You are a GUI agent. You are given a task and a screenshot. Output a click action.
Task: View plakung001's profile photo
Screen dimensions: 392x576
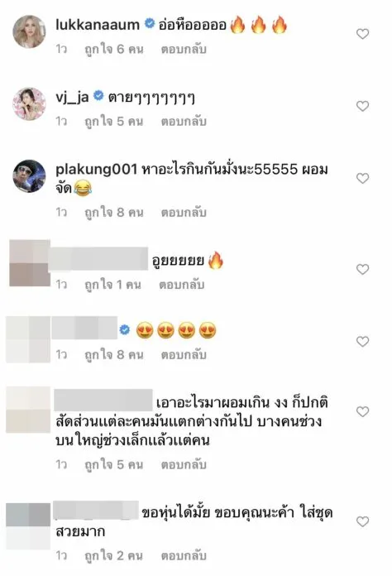pos(30,176)
